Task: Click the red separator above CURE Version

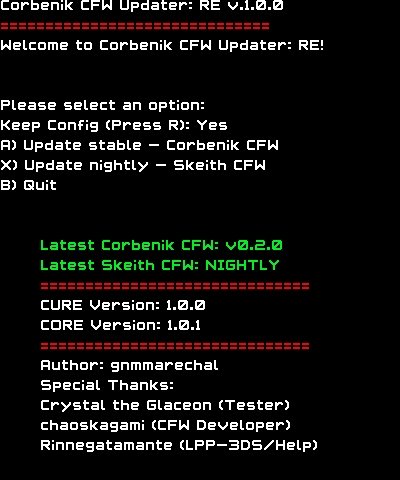Action: [x=175, y=286]
